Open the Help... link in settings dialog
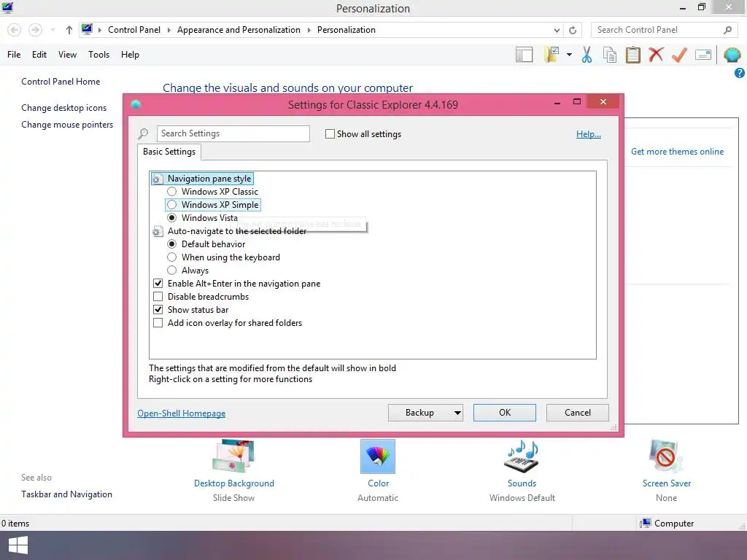This screenshot has height=560, width=747. [589, 134]
